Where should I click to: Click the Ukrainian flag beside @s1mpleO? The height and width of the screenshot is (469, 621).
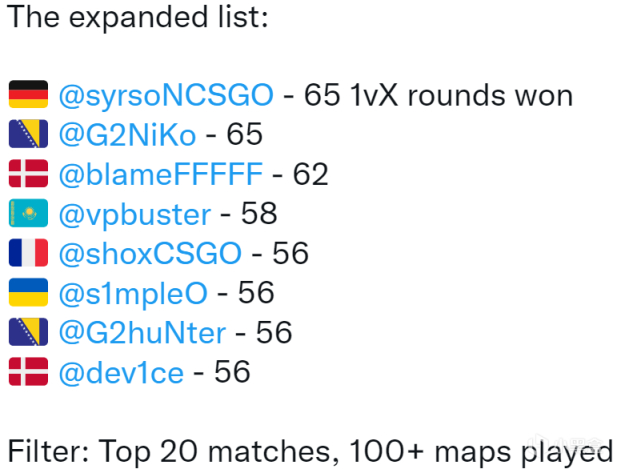(x=29, y=292)
